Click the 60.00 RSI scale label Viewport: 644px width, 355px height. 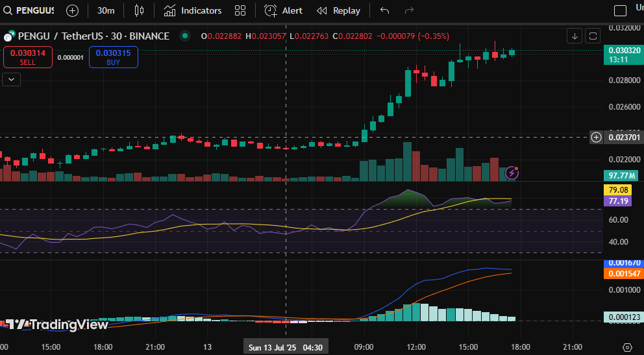(618, 220)
